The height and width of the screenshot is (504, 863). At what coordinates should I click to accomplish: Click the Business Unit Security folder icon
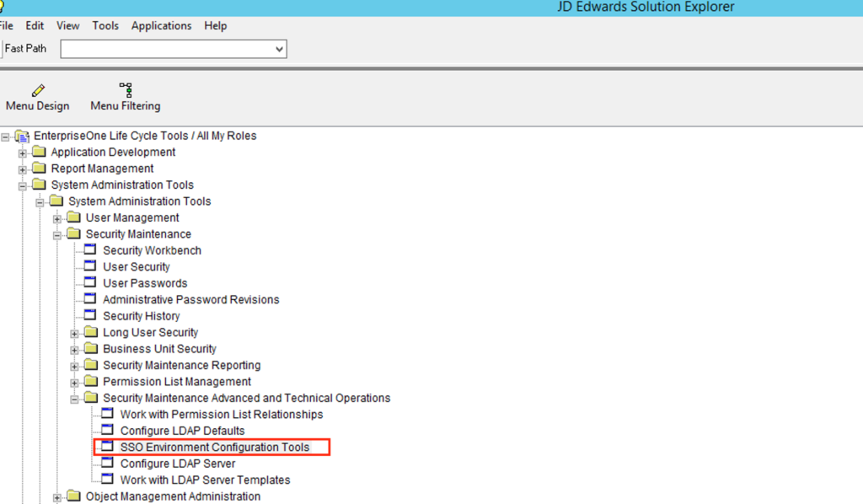[x=91, y=349]
